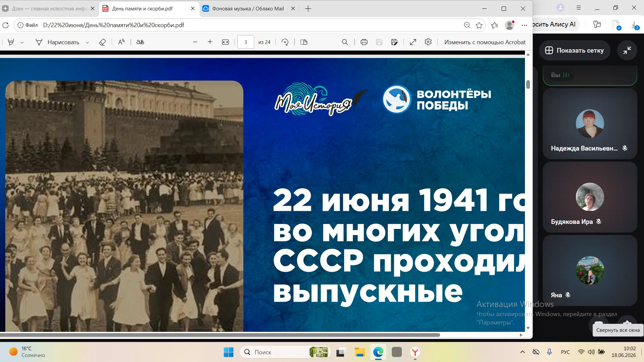Open search in PDF toolbar
The height and width of the screenshot is (362, 644).
(x=345, y=42)
